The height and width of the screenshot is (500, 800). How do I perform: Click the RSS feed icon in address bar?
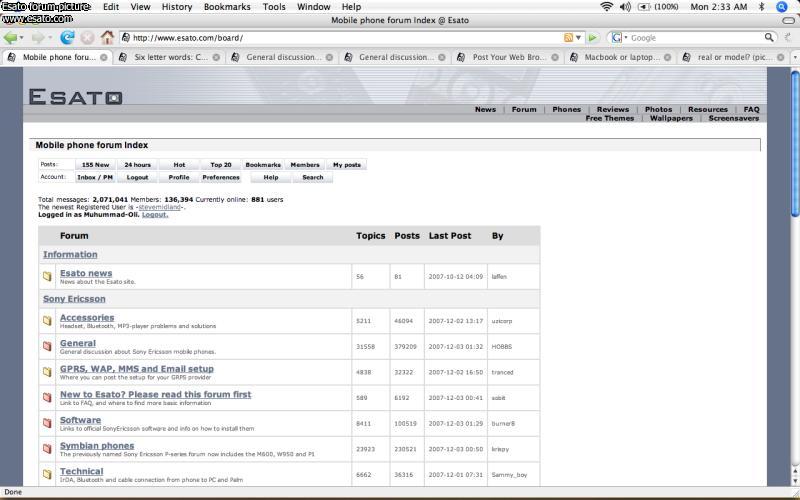568,38
